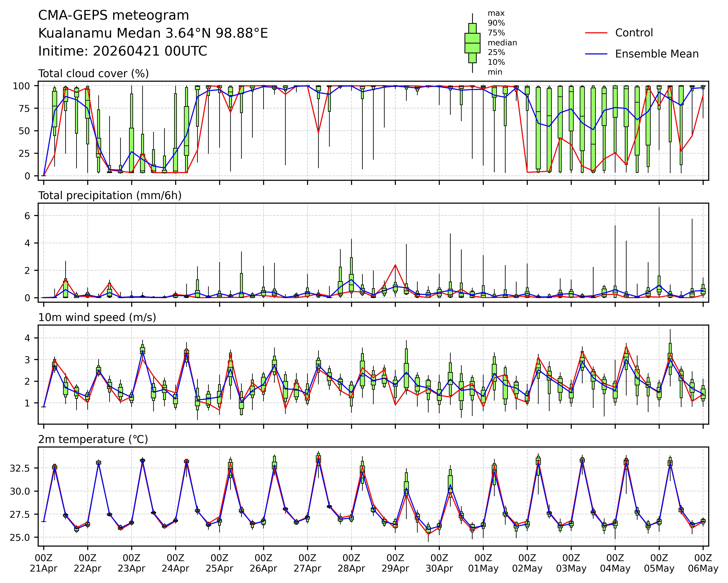Click the red Control legend line

pos(596,33)
